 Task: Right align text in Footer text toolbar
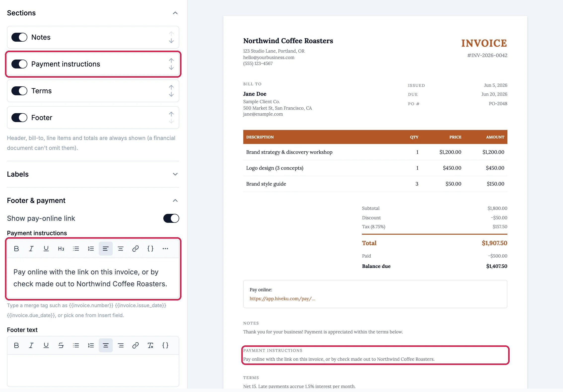click(121, 345)
